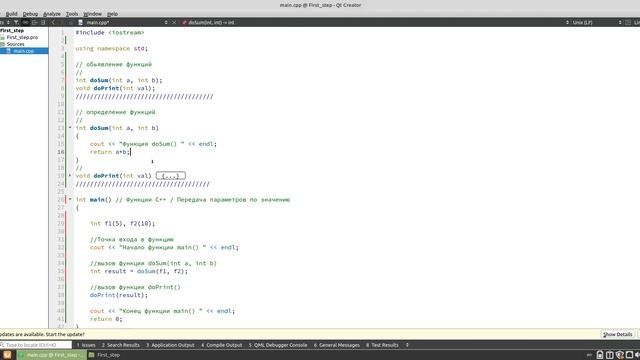
Task: Click the 'return 0;' line in main
Action: click(106, 319)
